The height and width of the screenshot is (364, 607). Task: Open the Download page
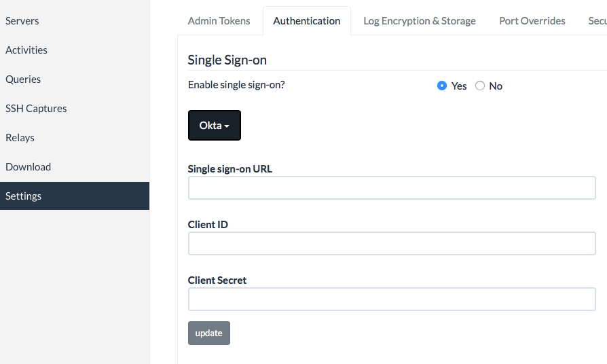coord(28,167)
